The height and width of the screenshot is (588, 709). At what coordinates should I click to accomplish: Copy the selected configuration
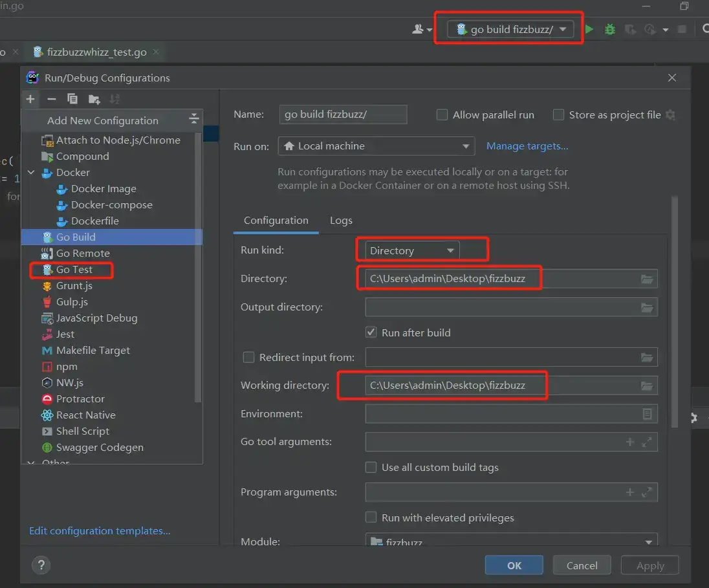click(x=72, y=99)
